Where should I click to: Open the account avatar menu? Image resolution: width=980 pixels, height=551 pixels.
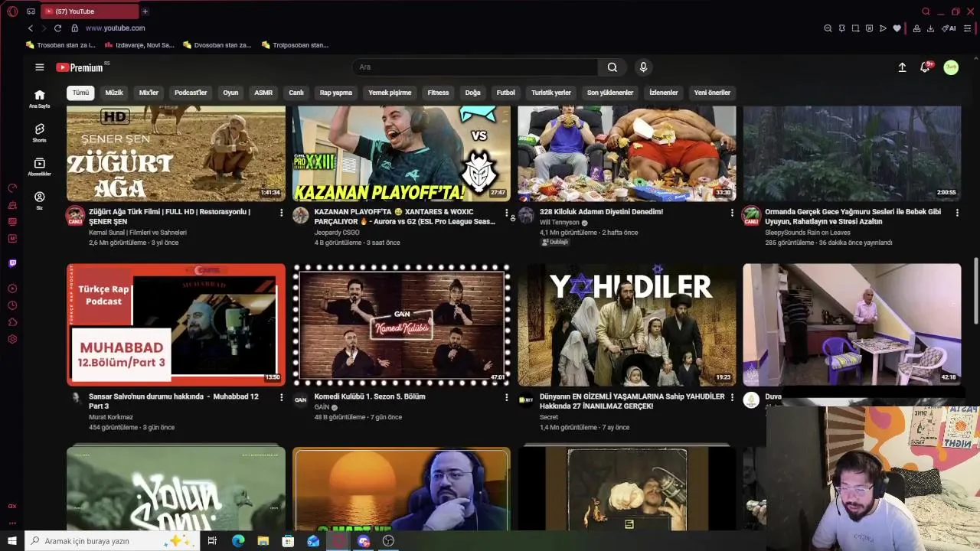[951, 67]
